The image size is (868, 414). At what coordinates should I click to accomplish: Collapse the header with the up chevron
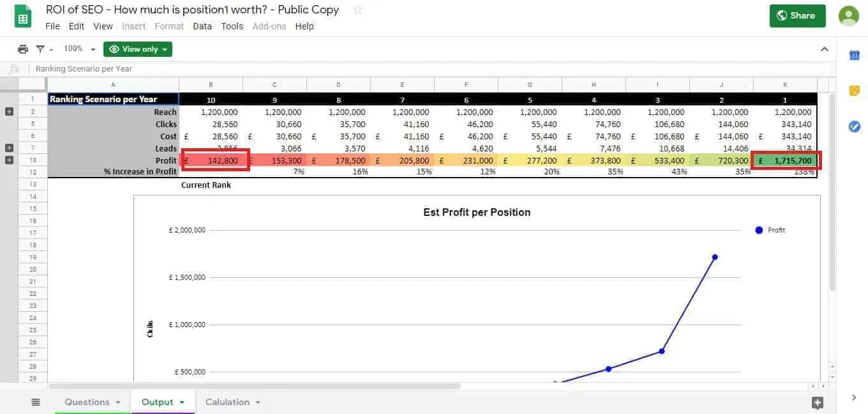[824, 49]
